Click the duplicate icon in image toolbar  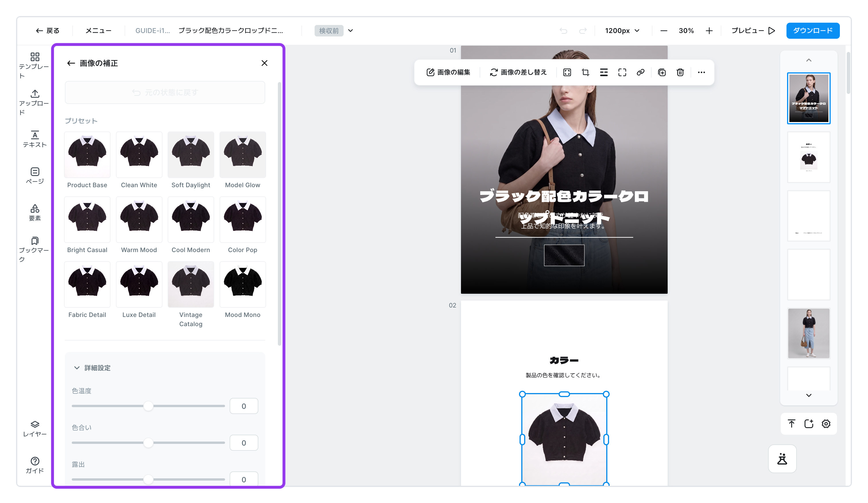(662, 72)
